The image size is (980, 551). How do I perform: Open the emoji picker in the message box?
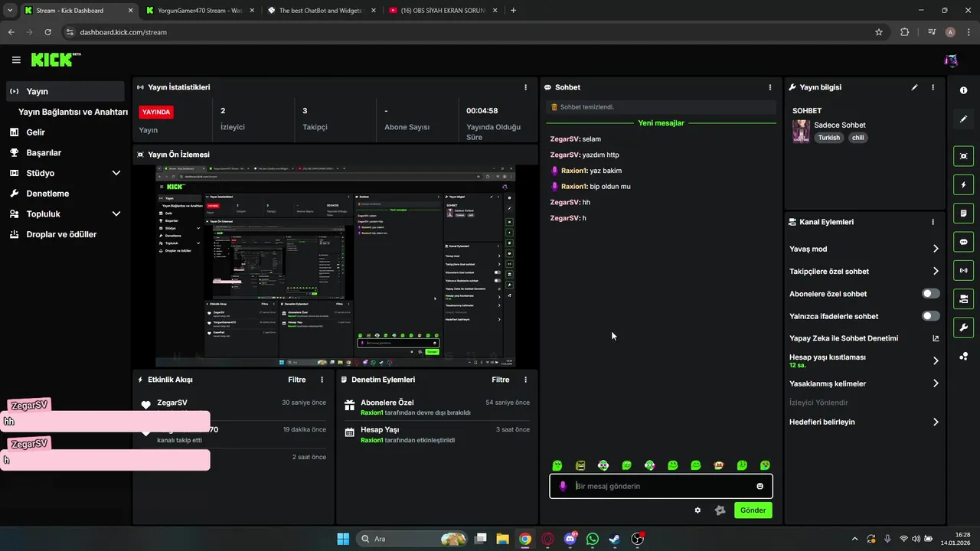pyautogui.click(x=760, y=486)
